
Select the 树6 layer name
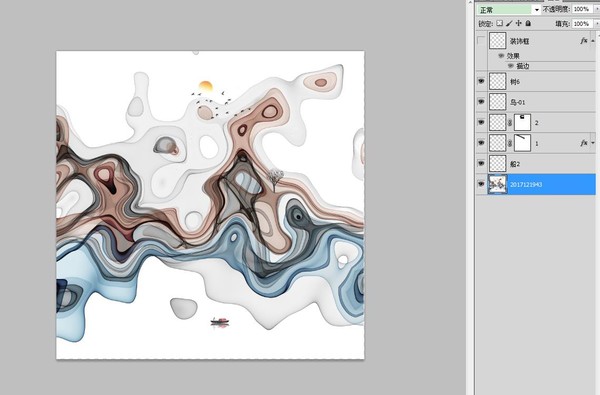point(515,82)
